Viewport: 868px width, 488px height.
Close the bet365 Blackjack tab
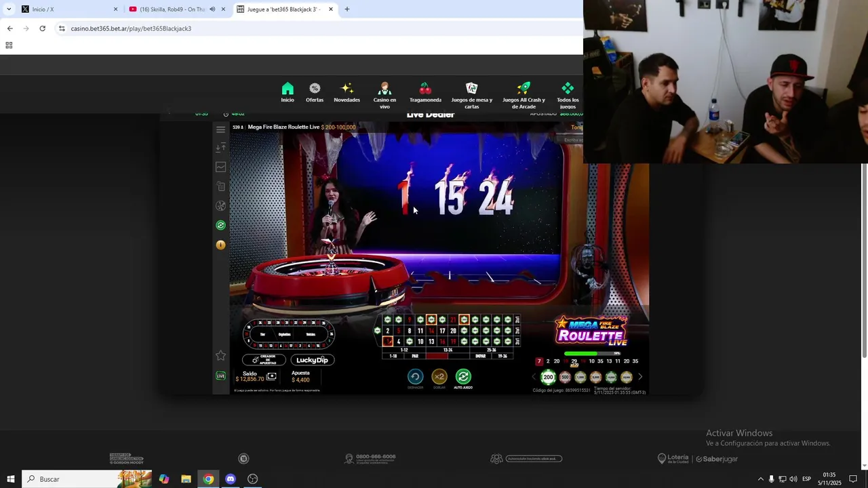point(331,9)
